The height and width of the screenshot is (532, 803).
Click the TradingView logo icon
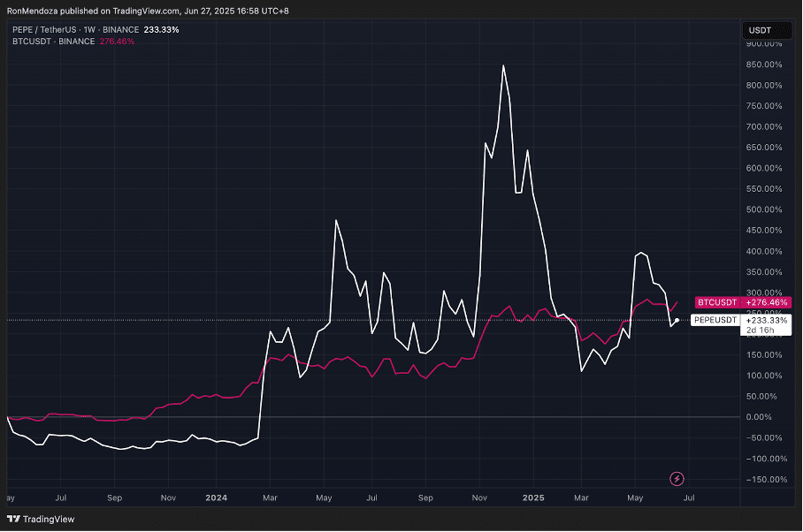coord(12,519)
